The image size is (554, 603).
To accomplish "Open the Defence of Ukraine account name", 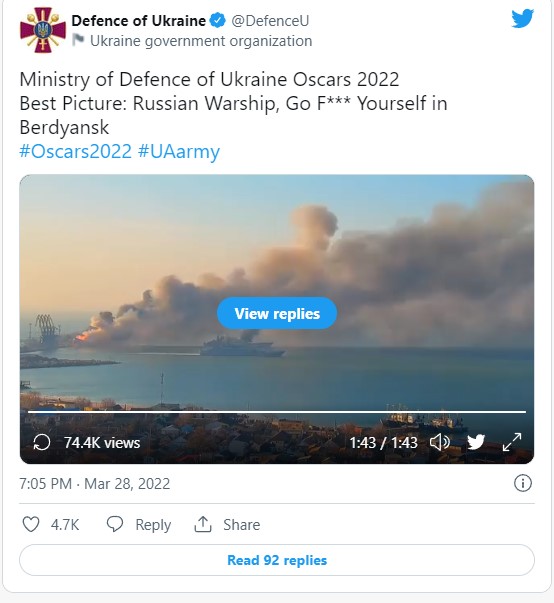I will 138,21.
